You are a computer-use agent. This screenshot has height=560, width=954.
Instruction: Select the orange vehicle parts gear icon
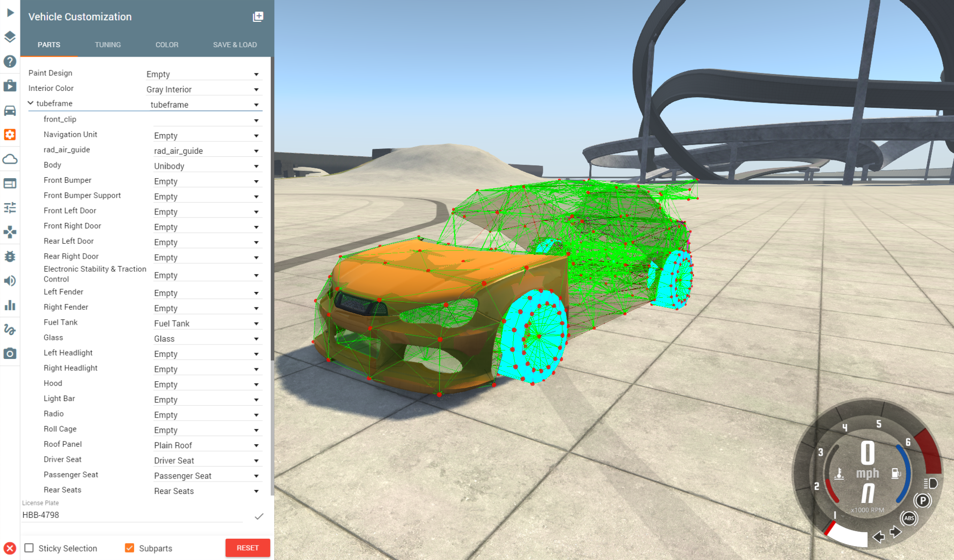10,135
